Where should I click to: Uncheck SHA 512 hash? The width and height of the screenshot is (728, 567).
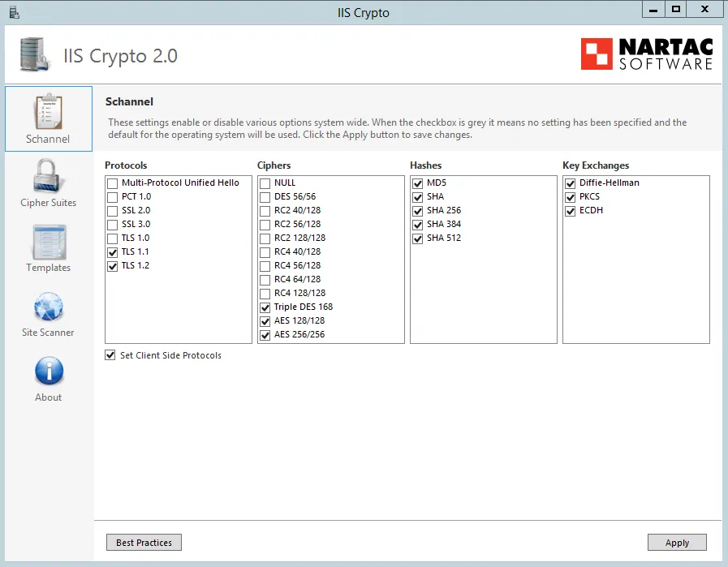coord(418,239)
